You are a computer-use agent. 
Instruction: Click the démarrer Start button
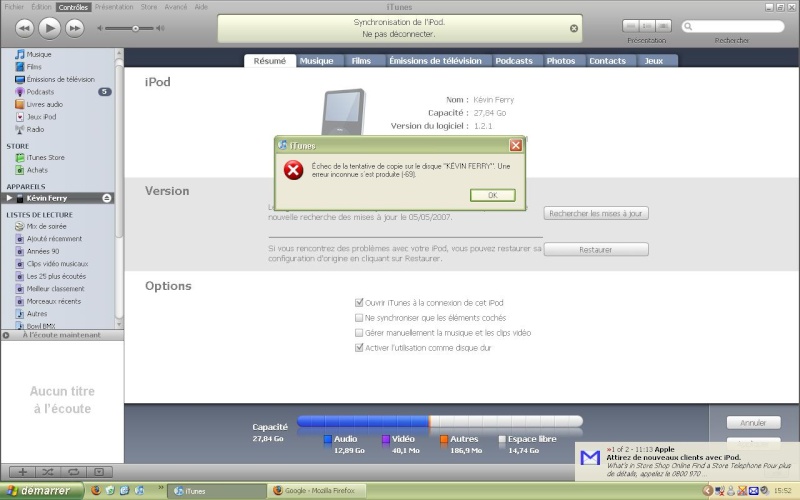pyautogui.click(x=41, y=490)
